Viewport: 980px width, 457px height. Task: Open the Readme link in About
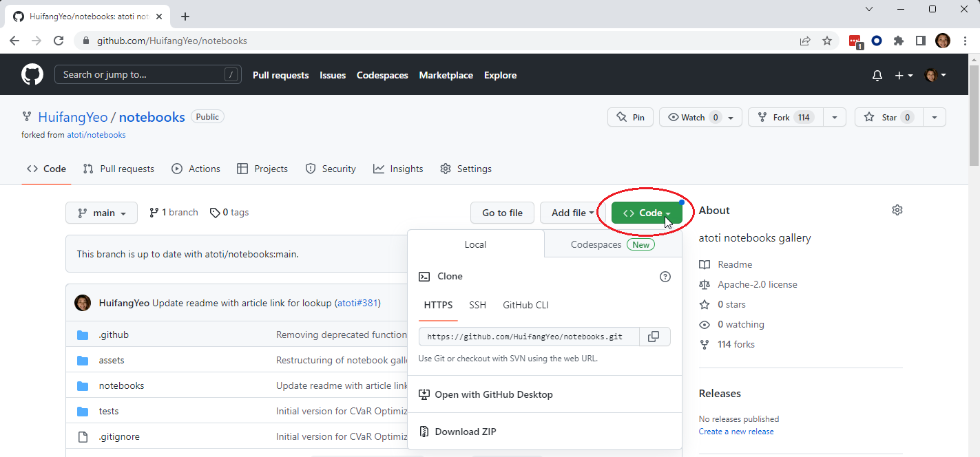point(735,265)
